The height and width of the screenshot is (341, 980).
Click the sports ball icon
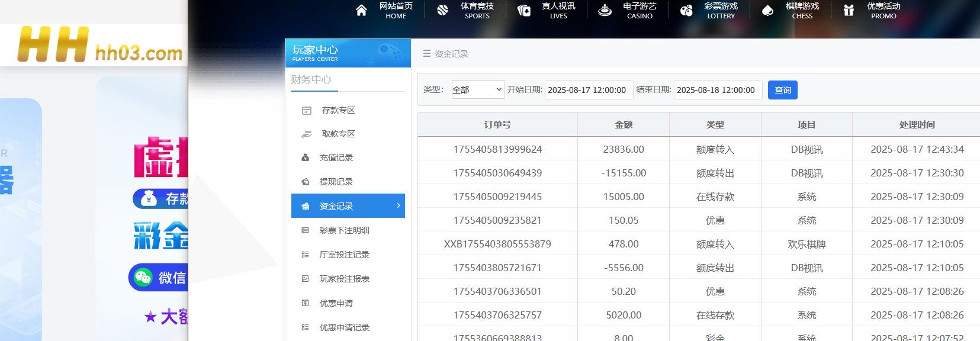pyautogui.click(x=442, y=11)
